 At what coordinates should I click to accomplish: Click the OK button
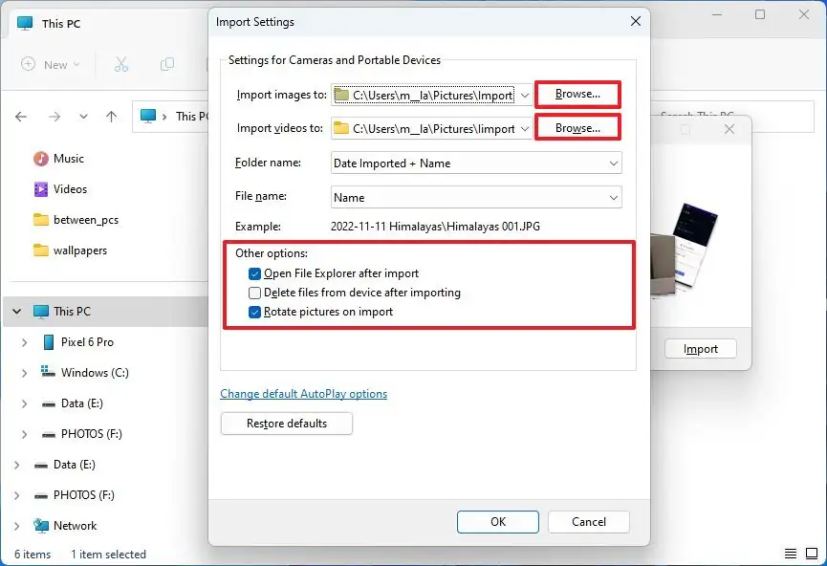pos(498,521)
